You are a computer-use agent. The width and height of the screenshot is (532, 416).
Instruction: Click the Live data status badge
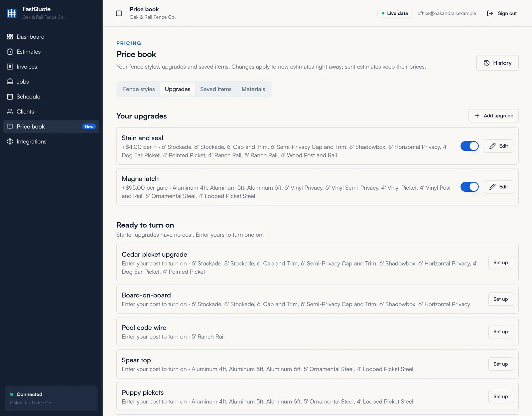(395, 13)
